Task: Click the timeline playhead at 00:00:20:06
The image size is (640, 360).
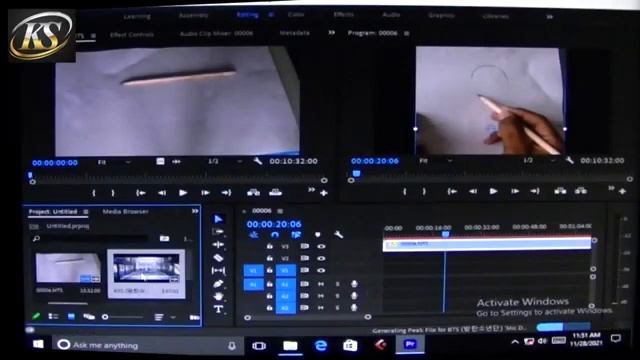Action: point(445,234)
